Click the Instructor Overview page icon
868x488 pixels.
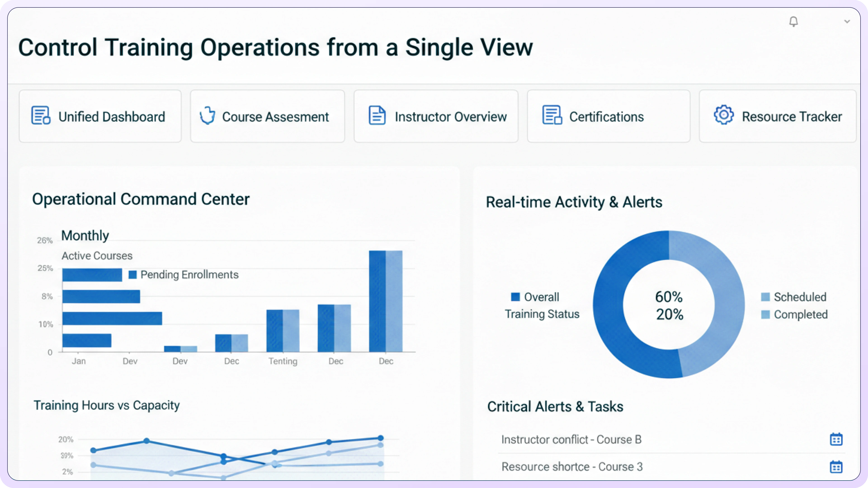(377, 115)
